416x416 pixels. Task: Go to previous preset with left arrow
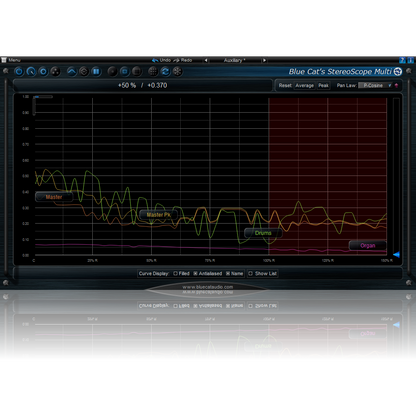206,60
